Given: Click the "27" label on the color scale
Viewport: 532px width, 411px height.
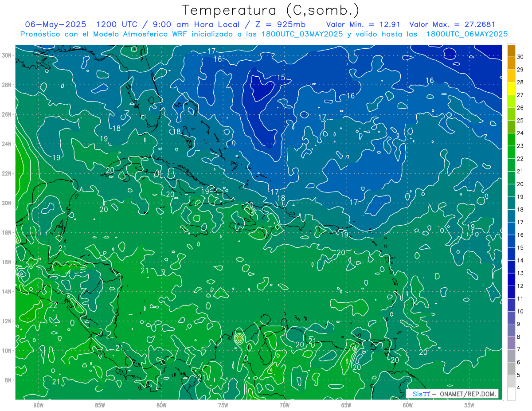Looking at the screenshot, I should (x=520, y=95).
